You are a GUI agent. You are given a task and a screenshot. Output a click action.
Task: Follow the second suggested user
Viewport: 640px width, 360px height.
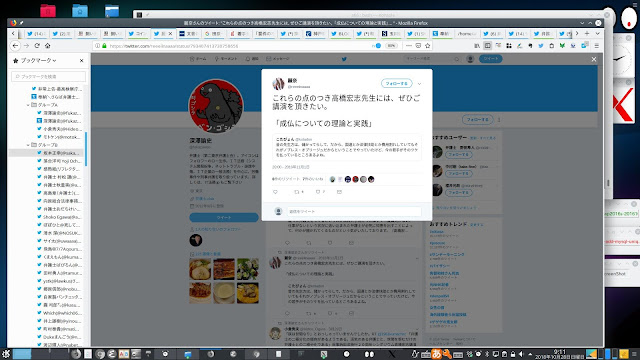tap(458, 173)
